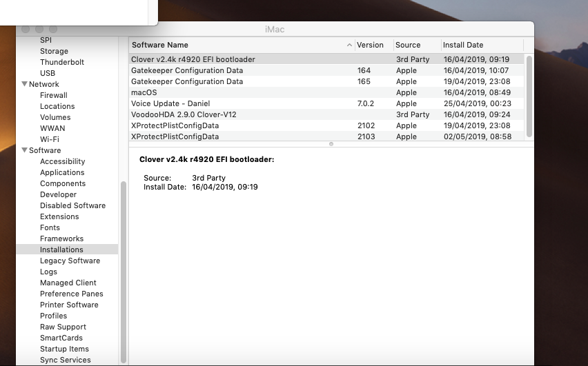Select Storage in the sidebar

(x=54, y=51)
